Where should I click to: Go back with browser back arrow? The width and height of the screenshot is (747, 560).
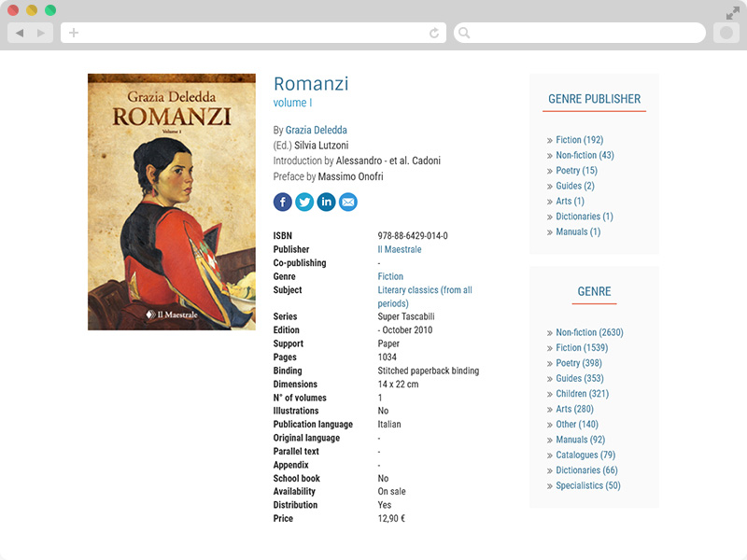20,33
